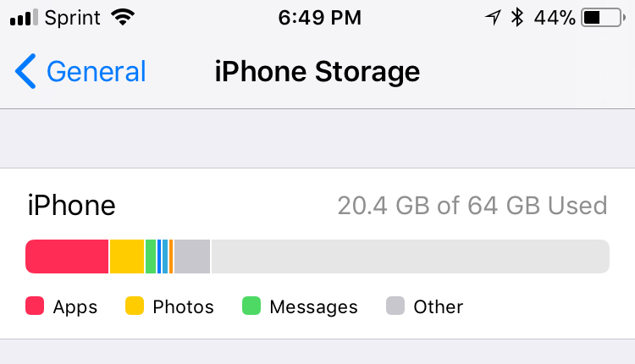Tap the red Apps legend swatch
The width and height of the screenshot is (635, 364).
(x=35, y=306)
